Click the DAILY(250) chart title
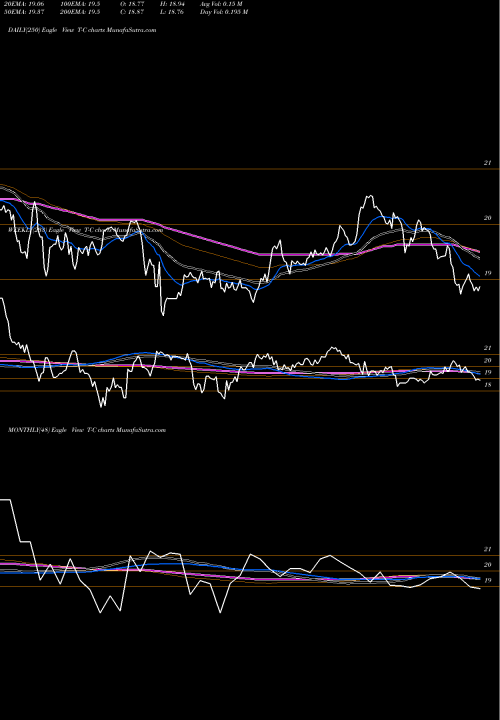500x720 pixels. point(82,30)
